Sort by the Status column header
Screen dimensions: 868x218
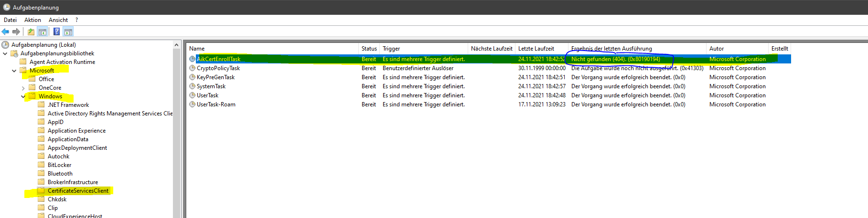pyautogui.click(x=369, y=49)
